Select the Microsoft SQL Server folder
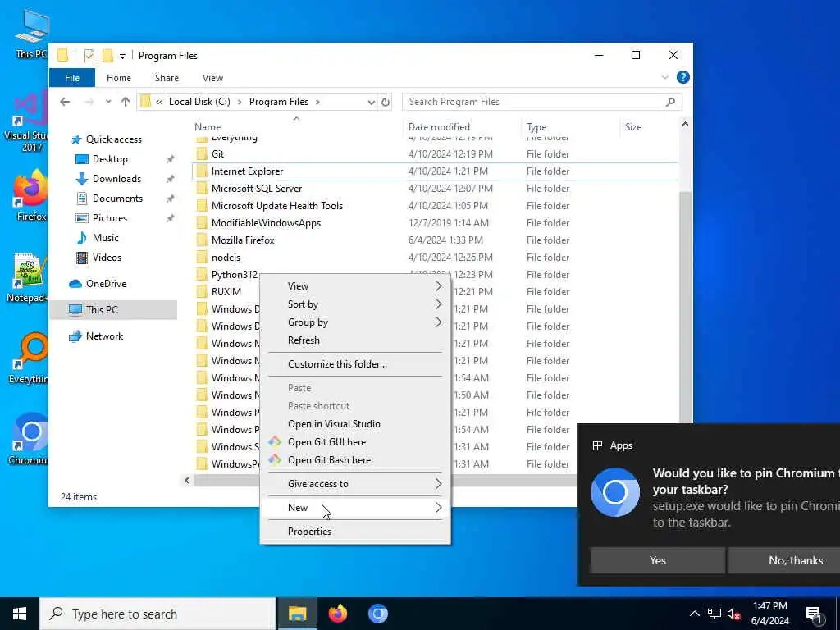 point(435,189)
